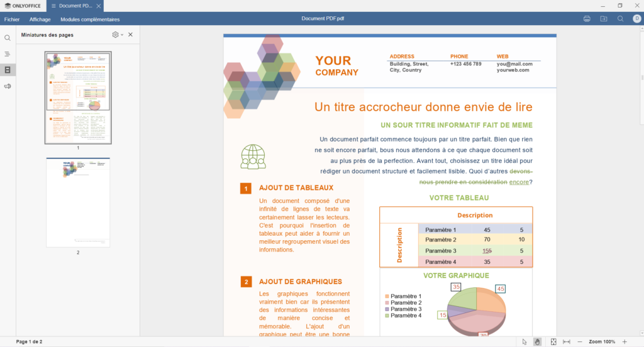
Task: Click the pie chart data label 35
Action: coord(456,287)
